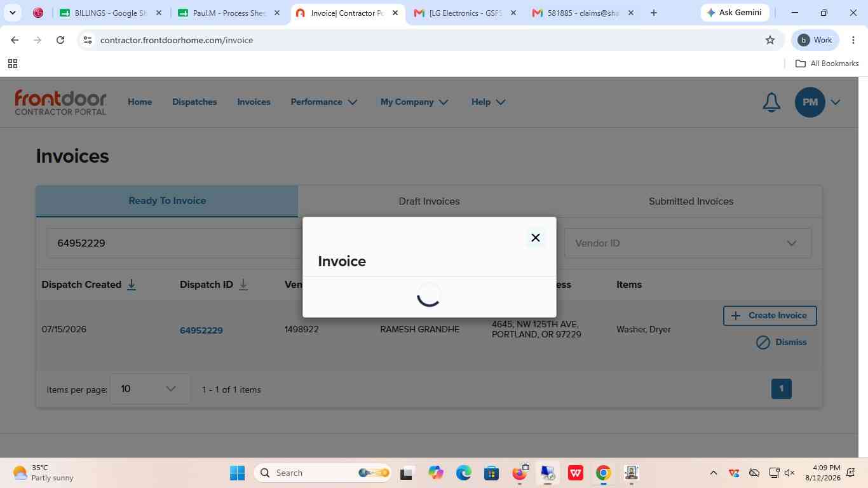Open dispatch 64952229 link
The width and height of the screenshot is (868, 488).
pos(201,330)
